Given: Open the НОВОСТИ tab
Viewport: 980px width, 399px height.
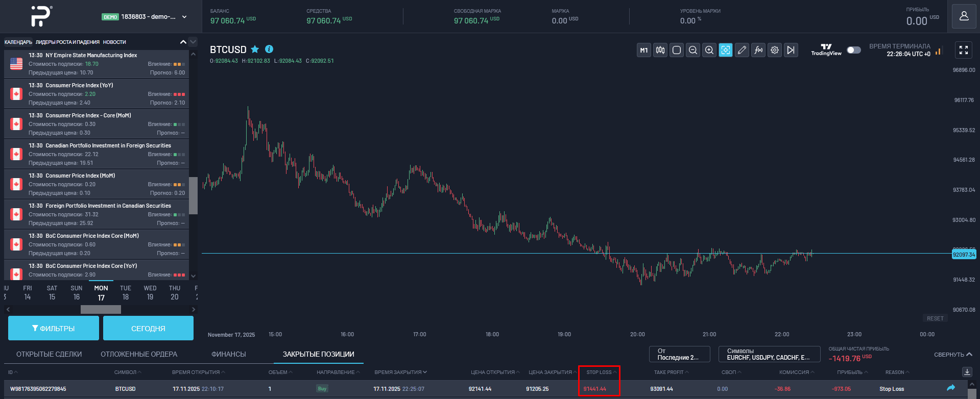Looking at the screenshot, I should pos(114,42).
